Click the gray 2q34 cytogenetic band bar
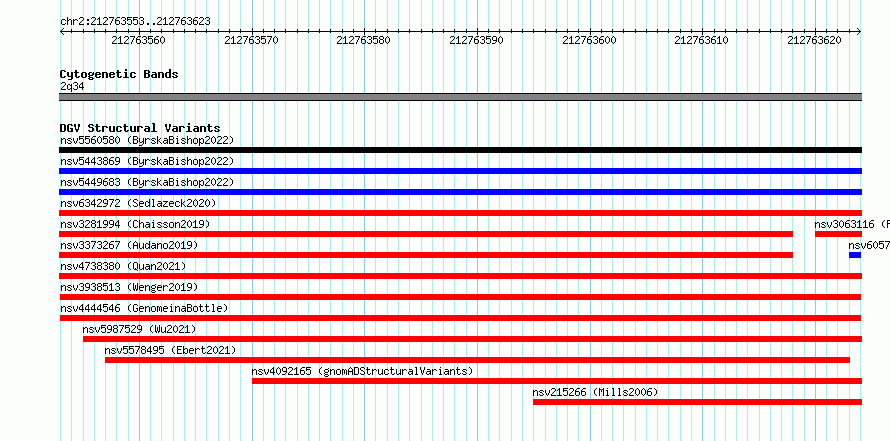 point(460,97)
